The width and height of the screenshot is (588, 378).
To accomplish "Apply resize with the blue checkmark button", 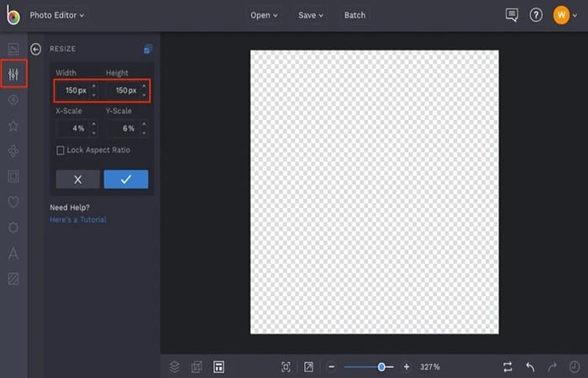I will coord(126,179).
